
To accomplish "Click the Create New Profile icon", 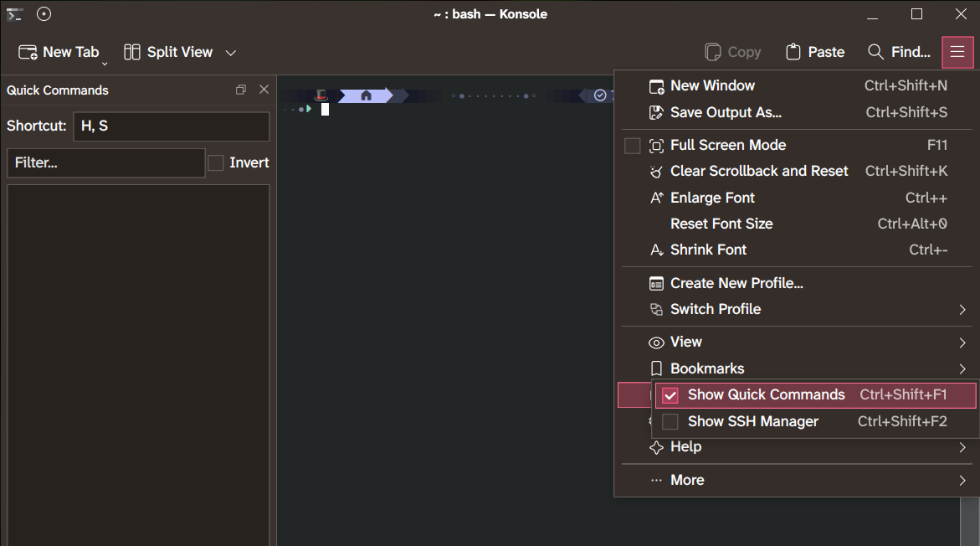I will pos(656,284).
